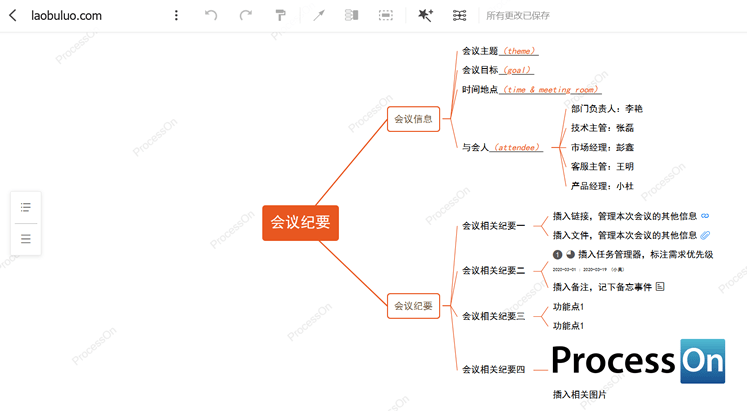The height and width of the screenshot is (411, 747).
Task: Select the 会议相关纪要三 node
Action: coord(494,316)
